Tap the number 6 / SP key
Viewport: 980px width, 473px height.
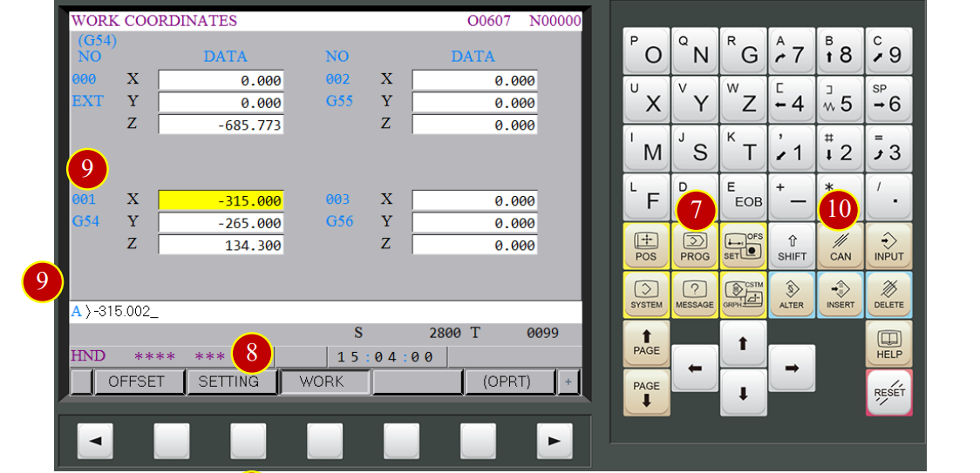click(888, 99)
